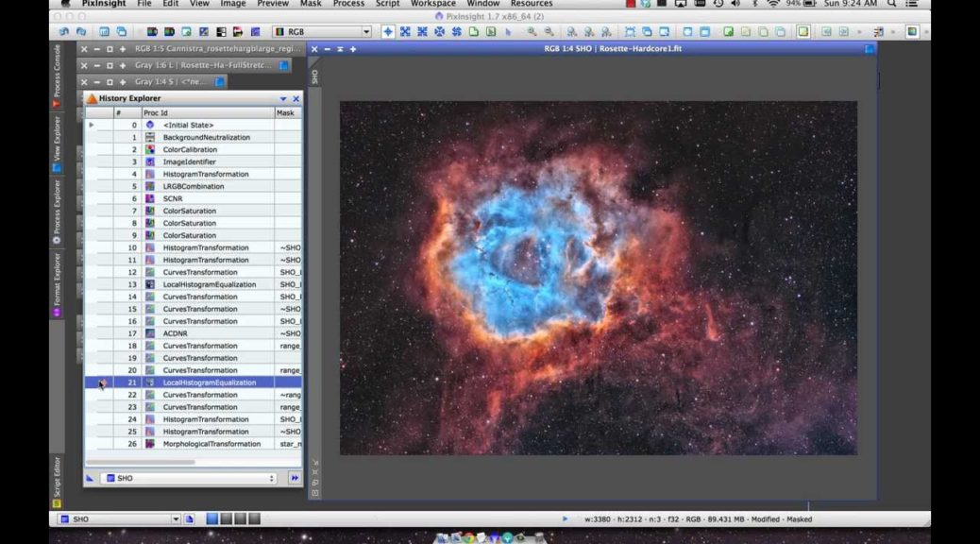
Task: Open the Process Console side tab
Action: pos(57,76)
